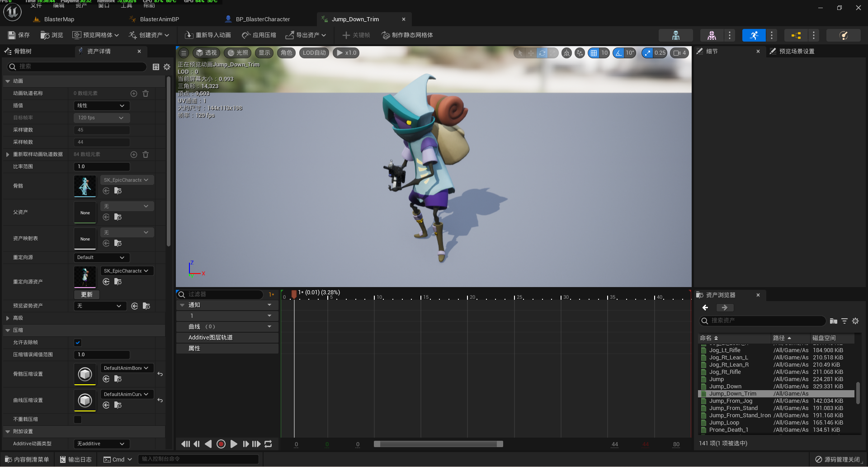
Task: Open the Animation Blueprint mode icon
Action: click(796, 35)
